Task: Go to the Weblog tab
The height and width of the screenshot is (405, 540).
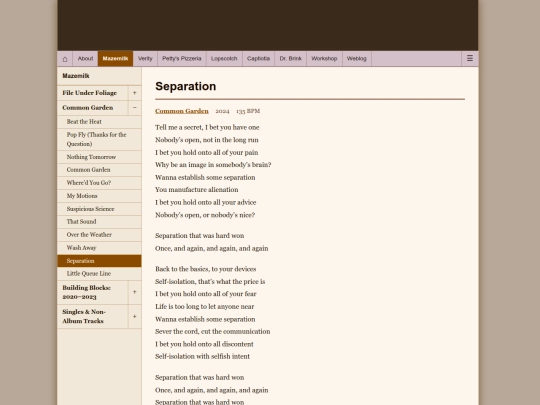Action: pos(356,59)
